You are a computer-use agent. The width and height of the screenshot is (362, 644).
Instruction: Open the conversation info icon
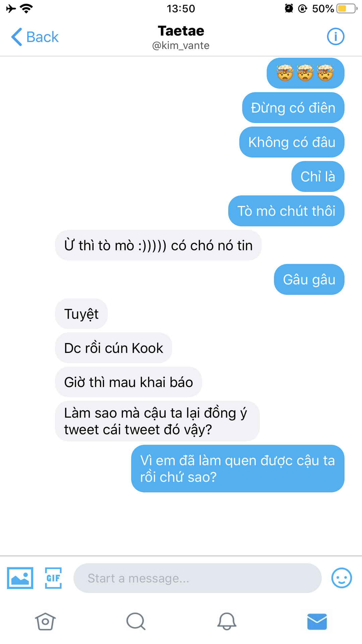point(336,36)
